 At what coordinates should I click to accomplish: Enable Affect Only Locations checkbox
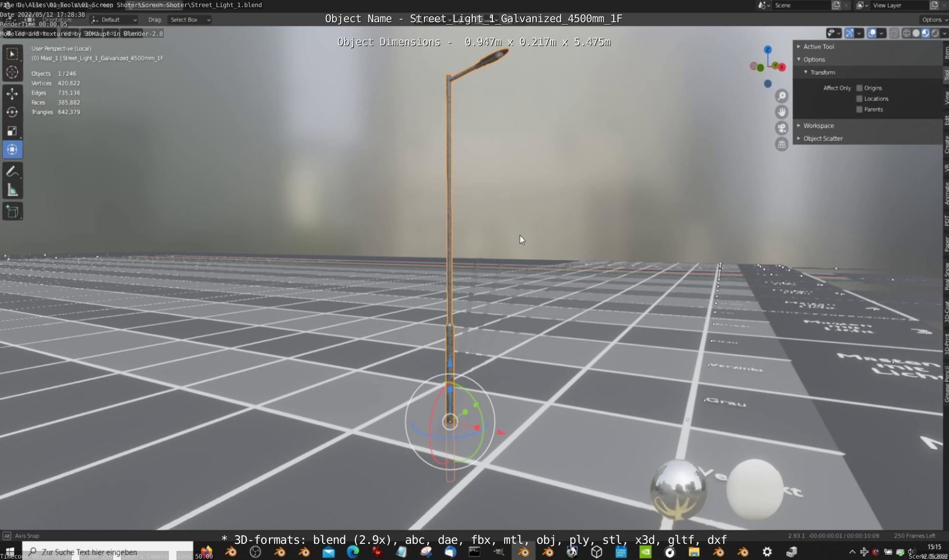click(859, 99)
